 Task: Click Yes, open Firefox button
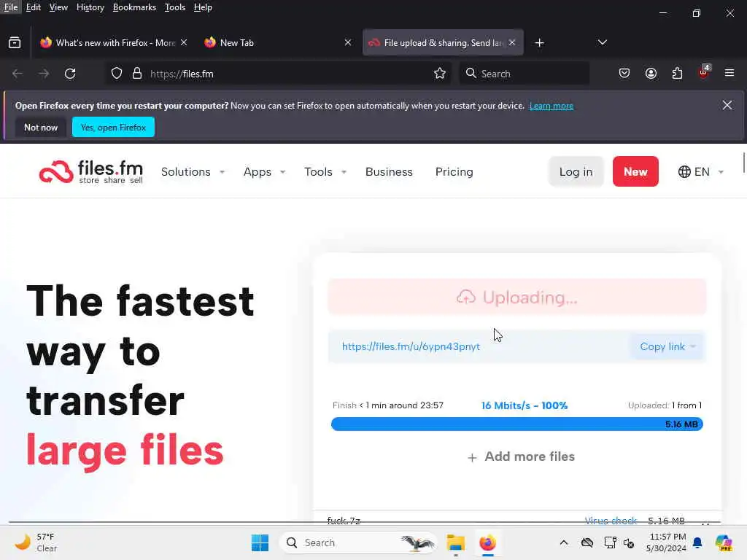click(113, 127)
